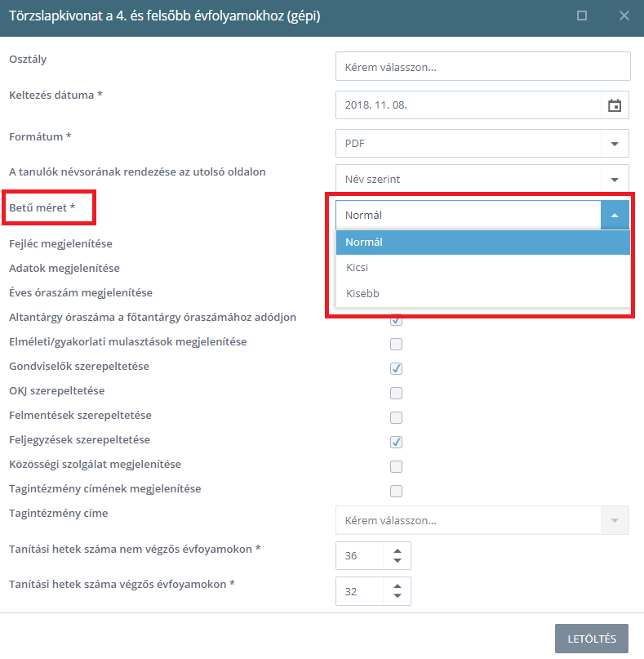Decrease weeks for graduating classes (32)
Image resolution: width=644 pixels, height=659 pixels.
tap(398, 596)
